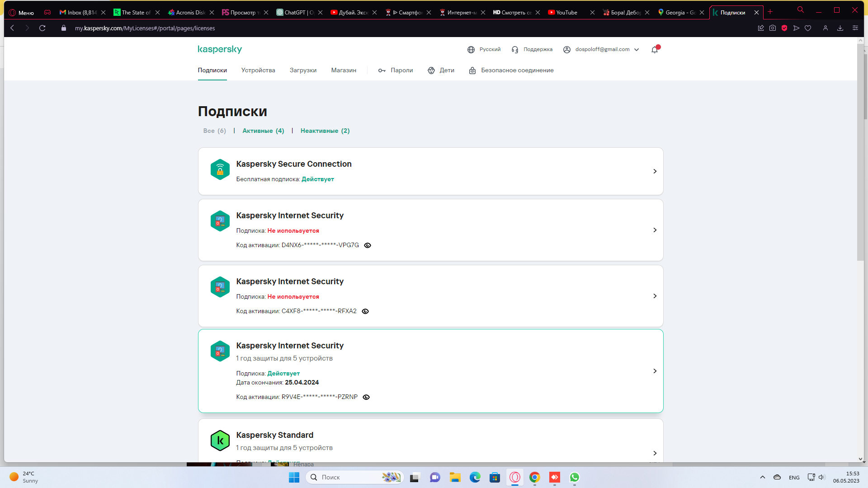Open Дети section

tap(441, 70)
